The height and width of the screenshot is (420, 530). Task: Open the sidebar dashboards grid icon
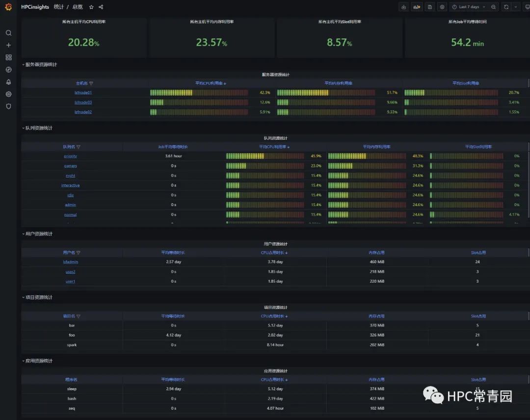click(8, 57)
